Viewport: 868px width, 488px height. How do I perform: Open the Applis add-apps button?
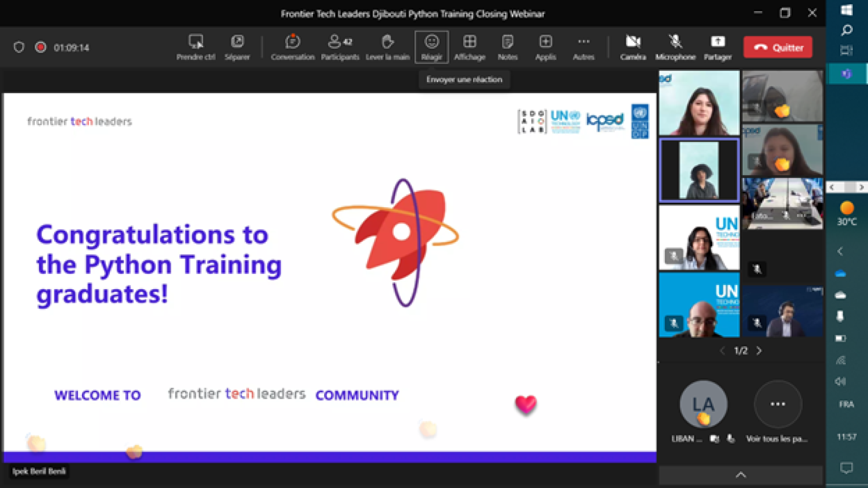point(546,47)
